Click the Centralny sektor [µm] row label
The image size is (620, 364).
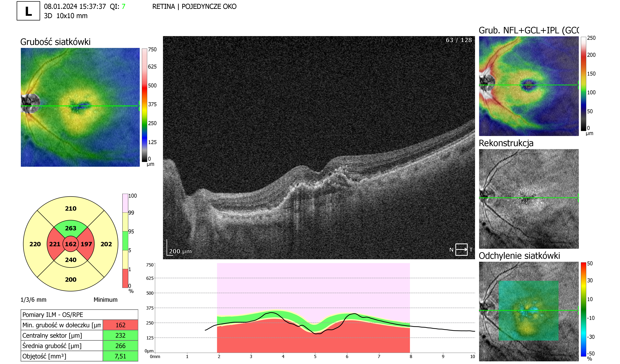point(62,335)
